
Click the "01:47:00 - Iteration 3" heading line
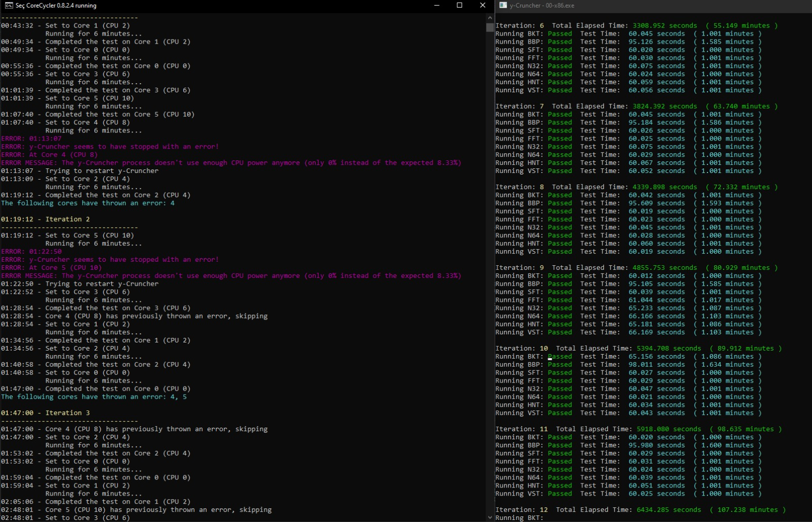[46, 413]
